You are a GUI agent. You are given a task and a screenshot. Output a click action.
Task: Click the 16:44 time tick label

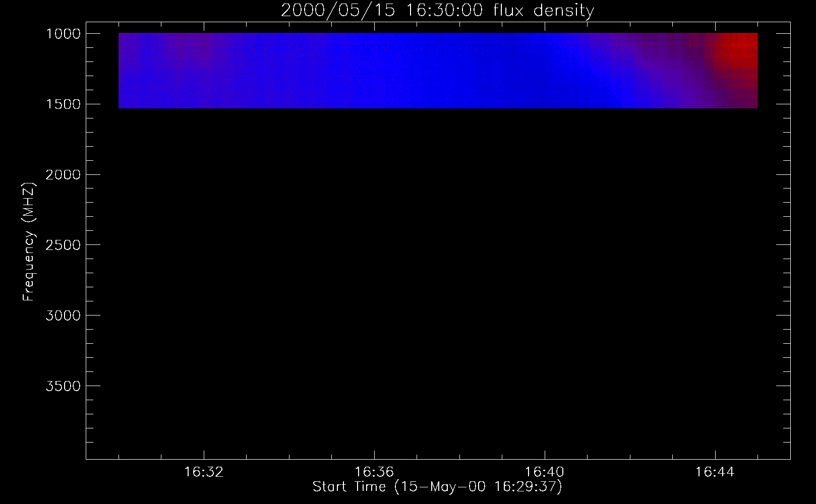[x=715, y=472]
